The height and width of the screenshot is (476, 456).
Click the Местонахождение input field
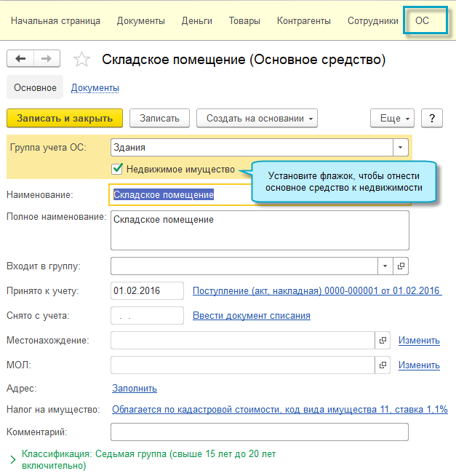[x=243, y=341]
